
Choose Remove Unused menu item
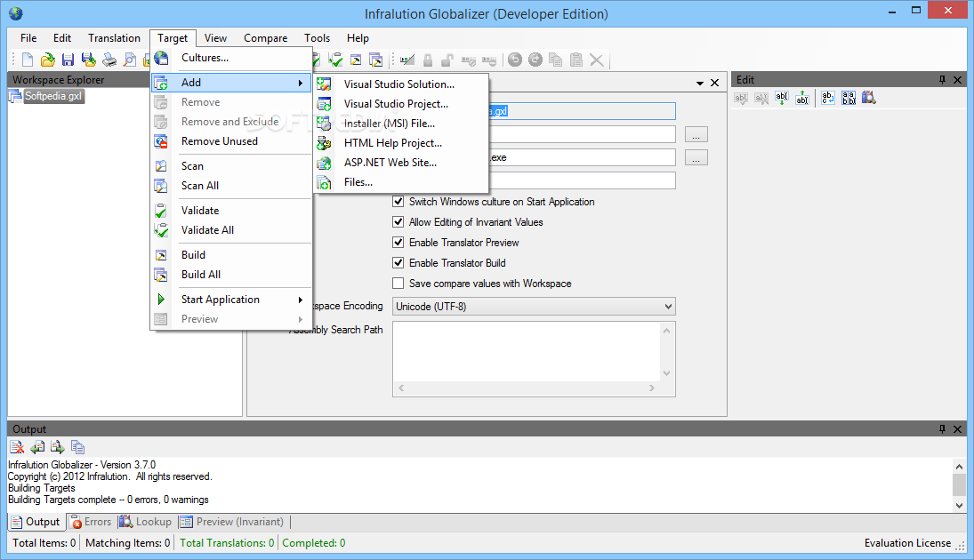(231, 141)
